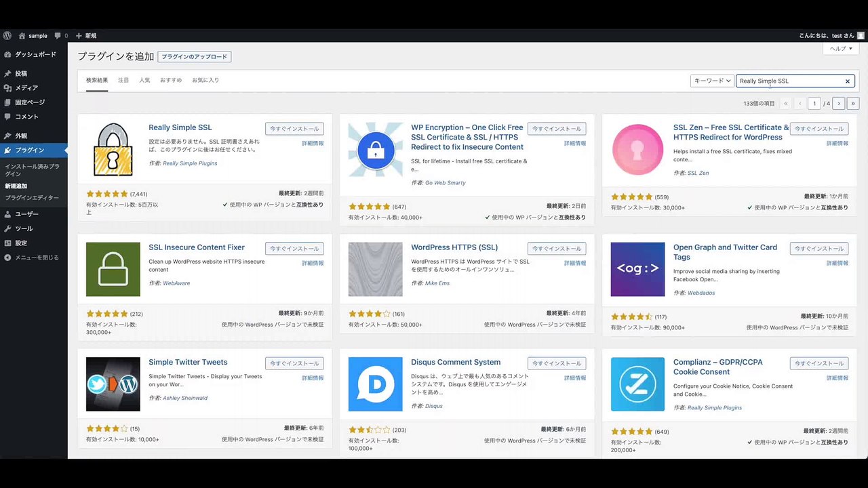Click SSL Insecure Content Fixer green icon

click(113, 269)
